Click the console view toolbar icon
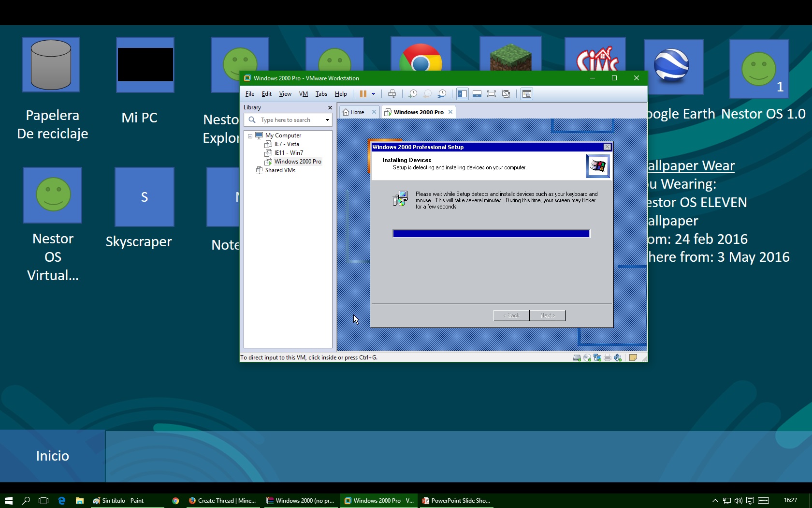Screen dimensions: 812x508 pos(527,94)
